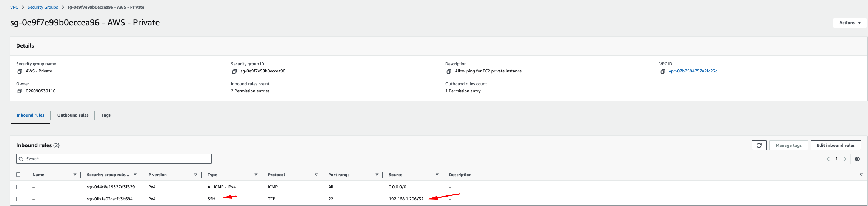The height and width of the screenshot is (206, 868).
Task: Copy the description Allow ping text
Action: pos(449,71)
